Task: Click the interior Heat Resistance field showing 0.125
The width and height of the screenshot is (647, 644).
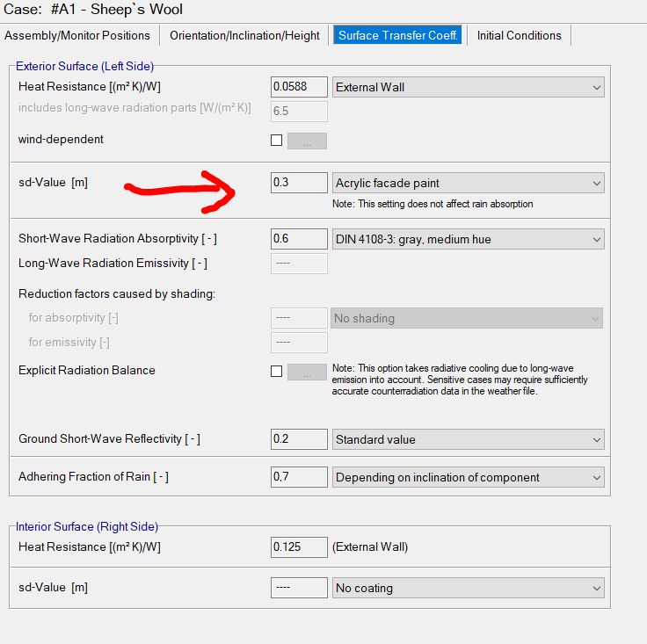Action: click(x=299, y=546)
